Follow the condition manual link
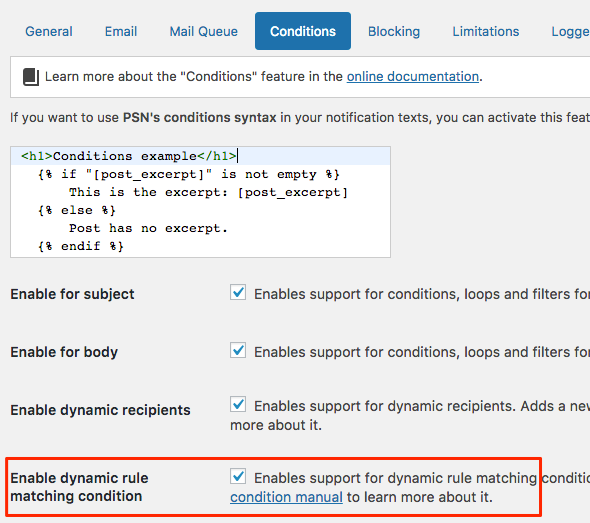Image resolution: width=590 pixels, height=523 pixels. 286,497
